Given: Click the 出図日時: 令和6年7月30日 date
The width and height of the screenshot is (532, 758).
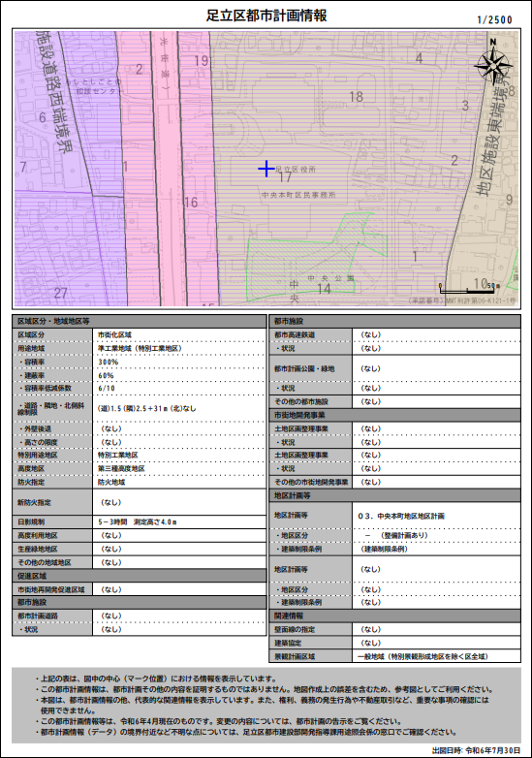Looking at the screenshot, I should point(477,750).
